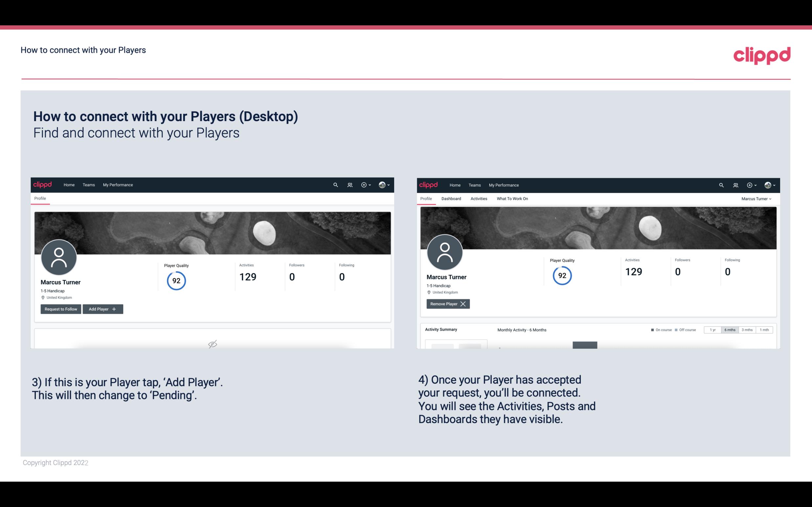Toggle Off course activity filter
The width and height of the screenshot is (812, 507).
687,329
